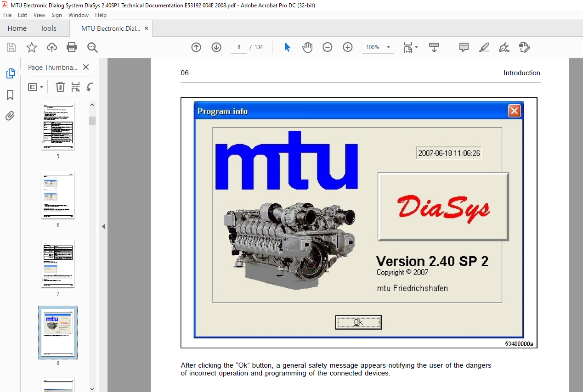Viewport: 583px width, 392px height.
Task: Open the sign document pen icon
Action: point(504,47)
